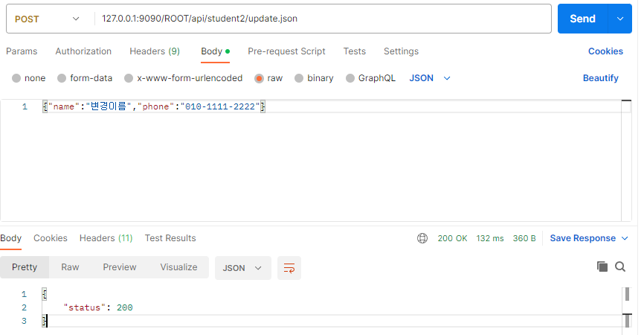Open the response Cookies tab
644x335 pixels.
click(x=51, y=238)
